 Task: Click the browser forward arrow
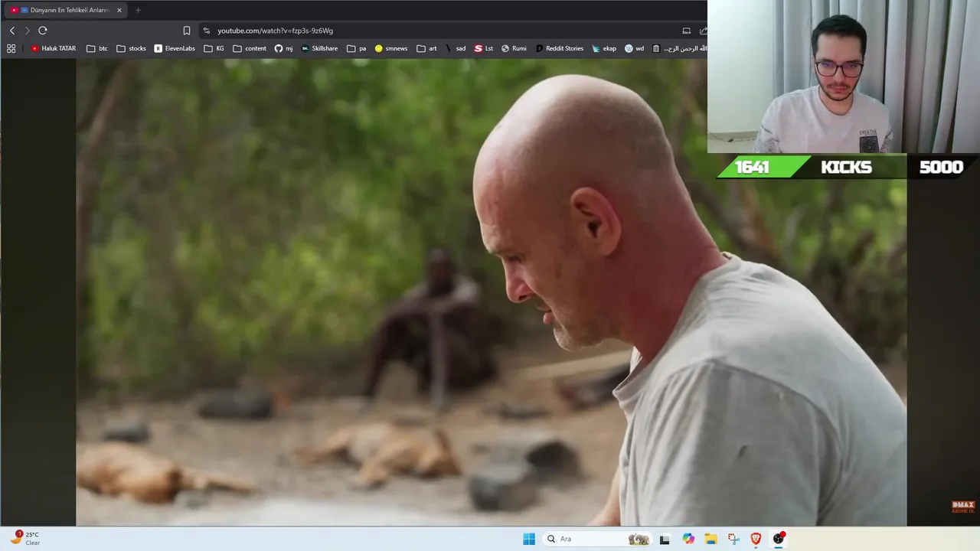point(27,31)
